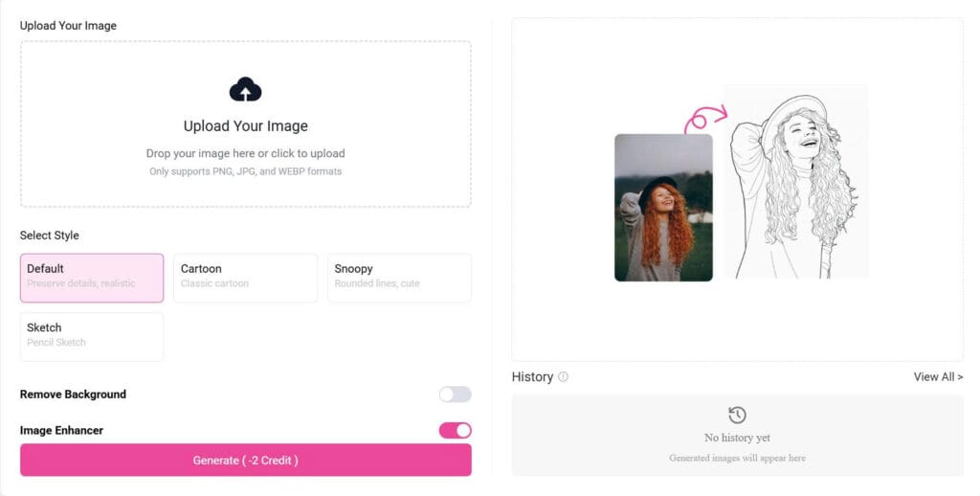
Task: Click the red-haired woman sample photo
Action: [663, 208]
